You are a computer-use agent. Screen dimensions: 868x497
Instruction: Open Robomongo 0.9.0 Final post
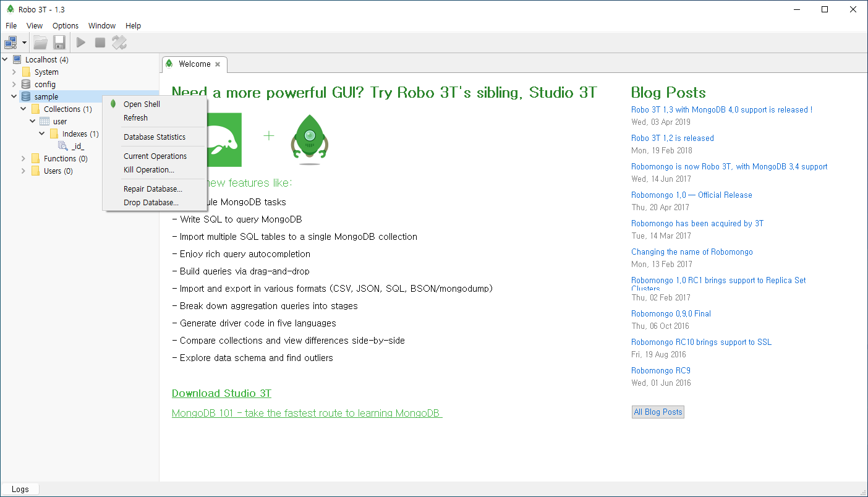click(671, 313)
